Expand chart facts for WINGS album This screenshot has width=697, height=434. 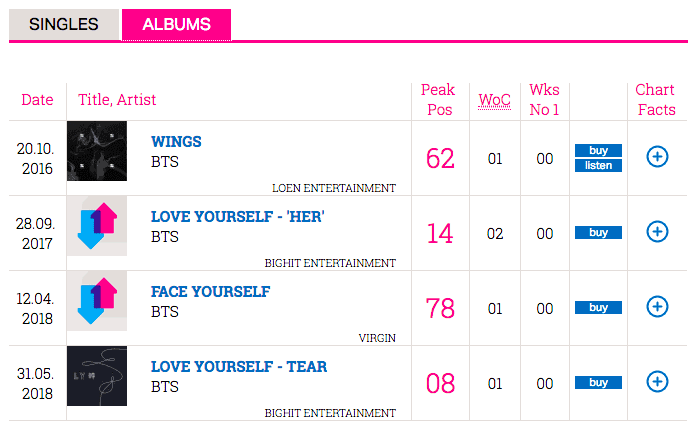[657, 156]
